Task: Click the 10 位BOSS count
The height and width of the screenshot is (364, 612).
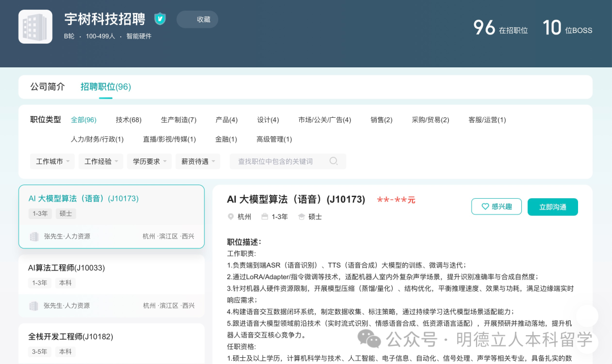Action: [x=567, y=28]
